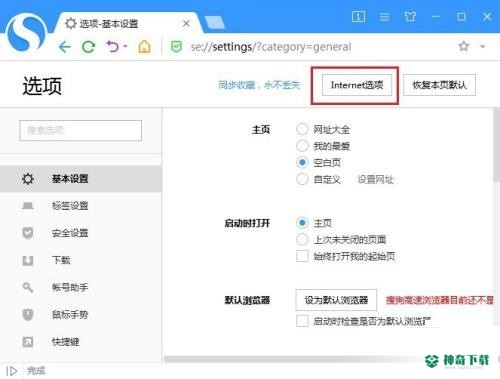The width and height of the screenshot is (500, 379).
Task: Click the 恢复本页默认 button
Action: pos(439,85)
